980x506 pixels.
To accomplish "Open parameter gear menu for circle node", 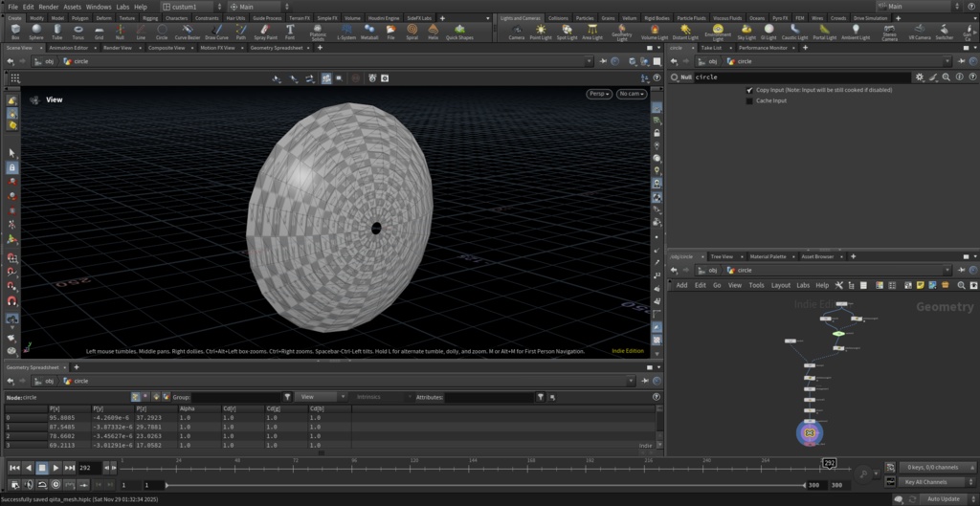I will (920, 77).
